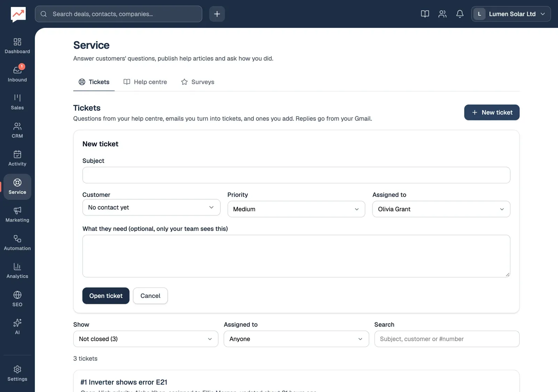Open the book guide icon in header
This screenshot has height=392, width=558.
click(x=425, y=14)
